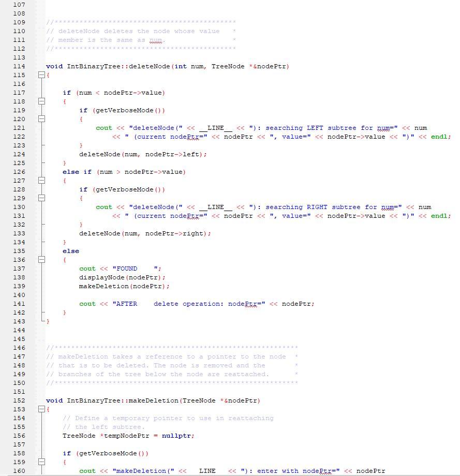460x476 pixels.
Task: Click the nullptr keyword on line 156
Action: point(179,436)
